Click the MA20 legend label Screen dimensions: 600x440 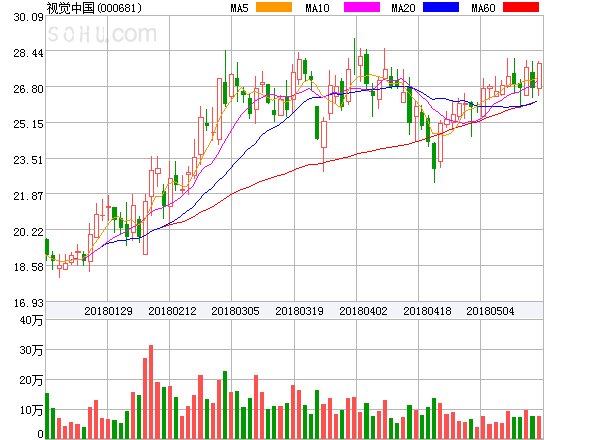[x=403, y=8]
